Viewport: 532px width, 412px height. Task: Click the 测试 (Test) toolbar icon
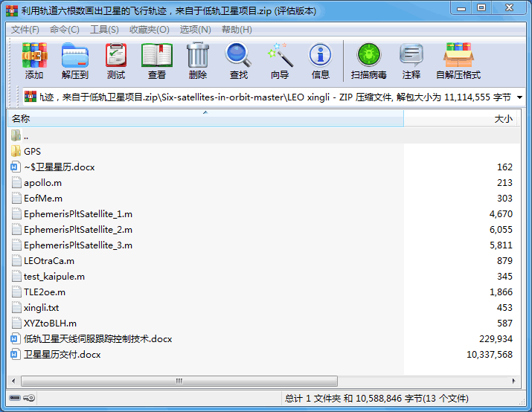116,55
